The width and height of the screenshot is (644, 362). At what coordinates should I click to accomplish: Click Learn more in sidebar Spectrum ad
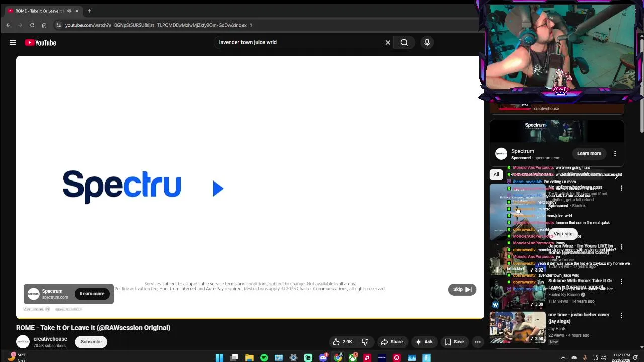pos(589,154)
